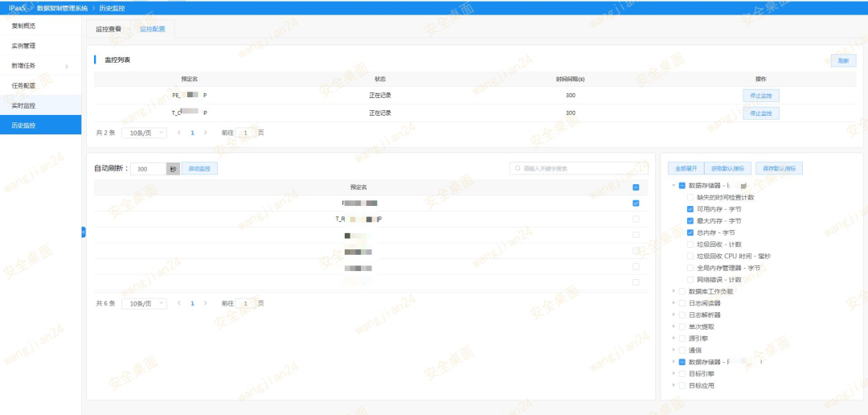The width and height of the screenshot is (868, 415).
Task: Expand the 源引擎 tree node
Action: tap(674, 339)
